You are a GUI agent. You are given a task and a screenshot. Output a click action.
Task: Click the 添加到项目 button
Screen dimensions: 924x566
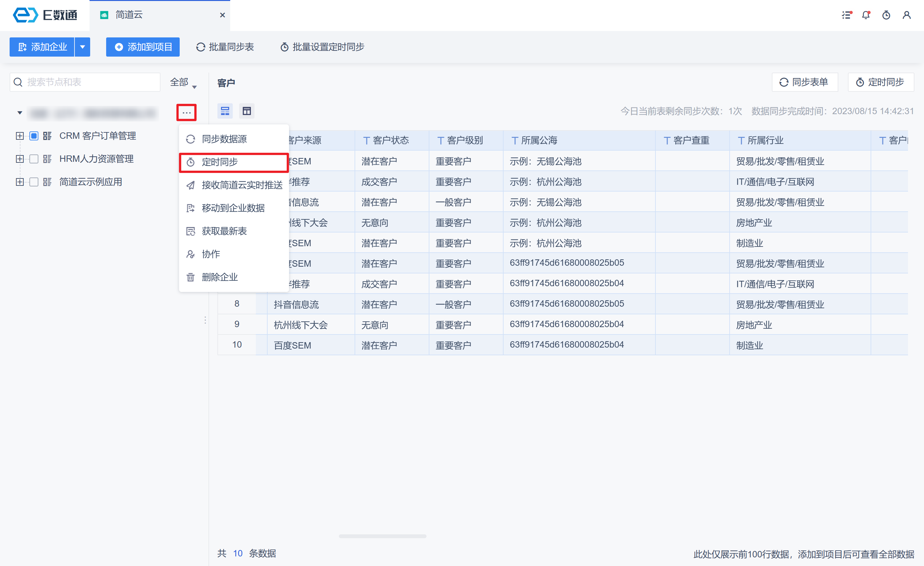(x=143, y=47)
